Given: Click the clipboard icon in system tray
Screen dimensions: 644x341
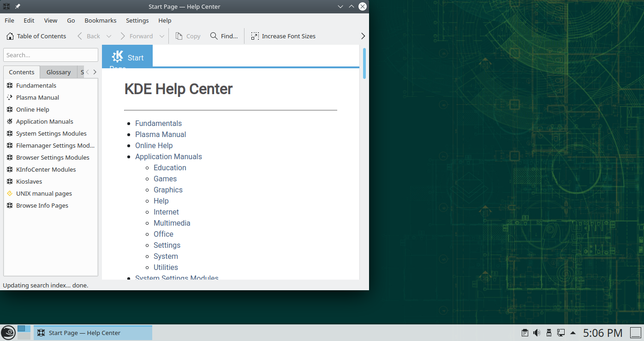Looking at the screenshot, I should [x=525, y=333].
